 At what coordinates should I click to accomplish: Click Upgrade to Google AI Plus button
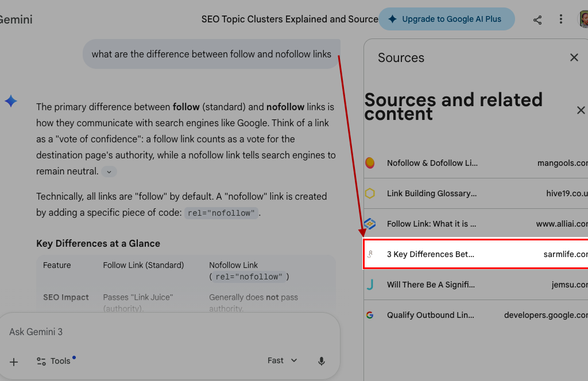click(x=446, y=19)
